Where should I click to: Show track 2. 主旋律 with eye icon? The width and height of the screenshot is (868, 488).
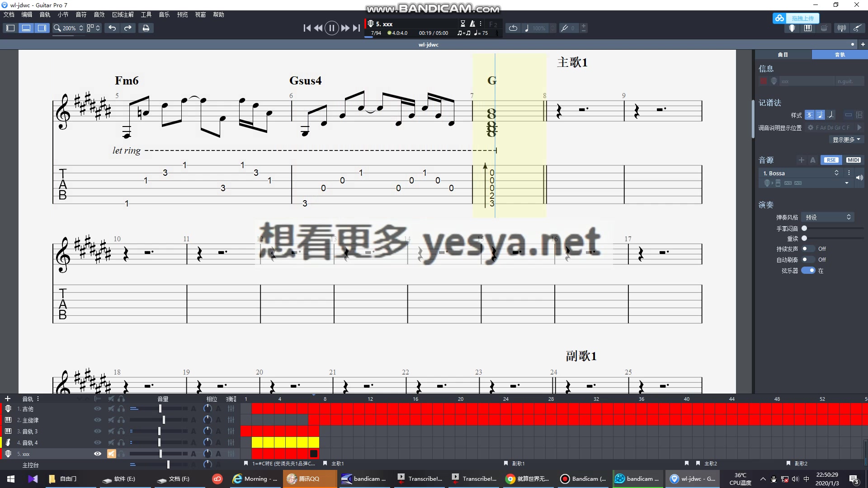coord(97,420)
